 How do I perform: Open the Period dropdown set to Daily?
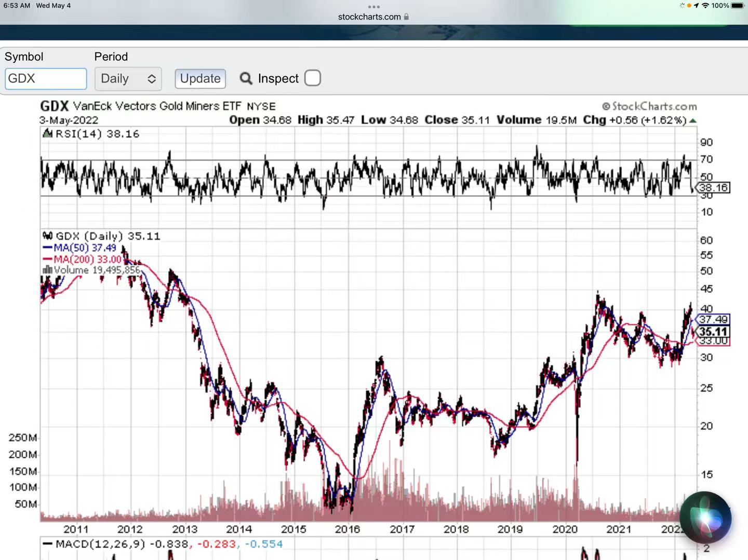point(128,79)
